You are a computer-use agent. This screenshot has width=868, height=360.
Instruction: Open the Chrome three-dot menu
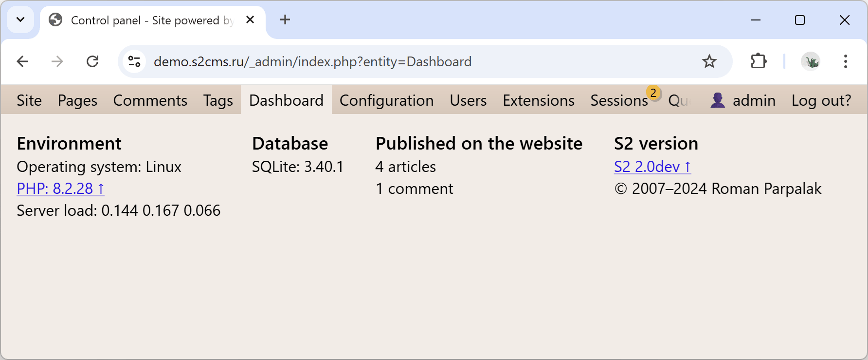(x=846, y=61)
